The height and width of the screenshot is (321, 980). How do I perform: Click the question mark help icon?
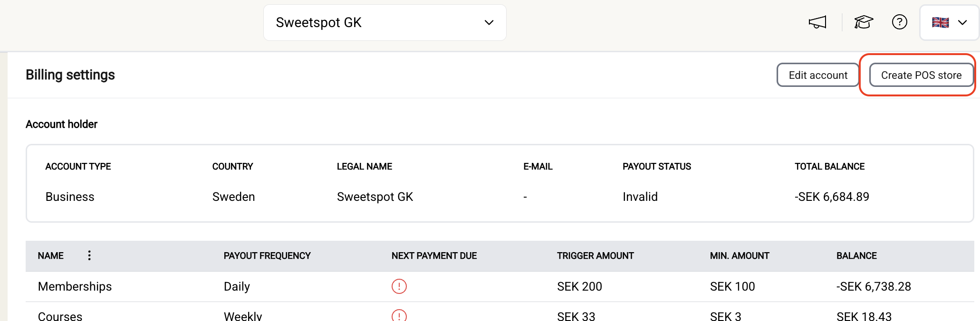899,22
